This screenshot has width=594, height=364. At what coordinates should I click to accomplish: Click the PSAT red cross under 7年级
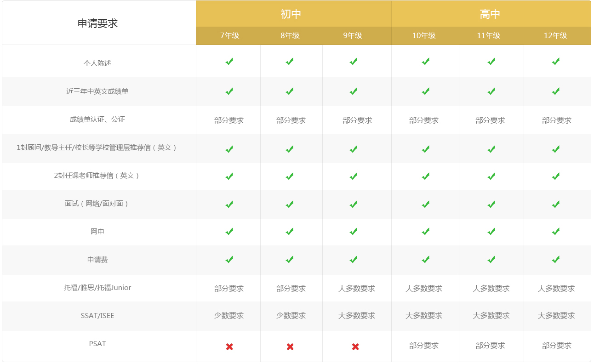point(229,347)
